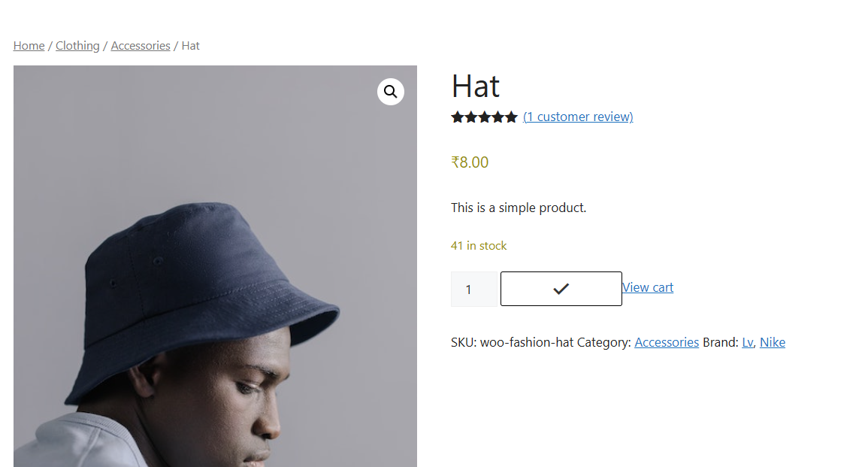Follow the 'View cart' link
The width and height of the screenshot is (868, 467).
(x=648, y=287)
